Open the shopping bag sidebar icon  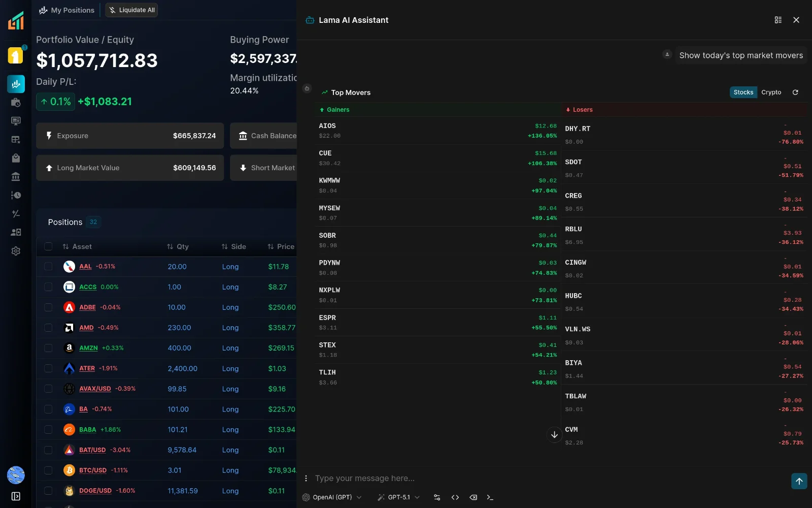[16, 158]
